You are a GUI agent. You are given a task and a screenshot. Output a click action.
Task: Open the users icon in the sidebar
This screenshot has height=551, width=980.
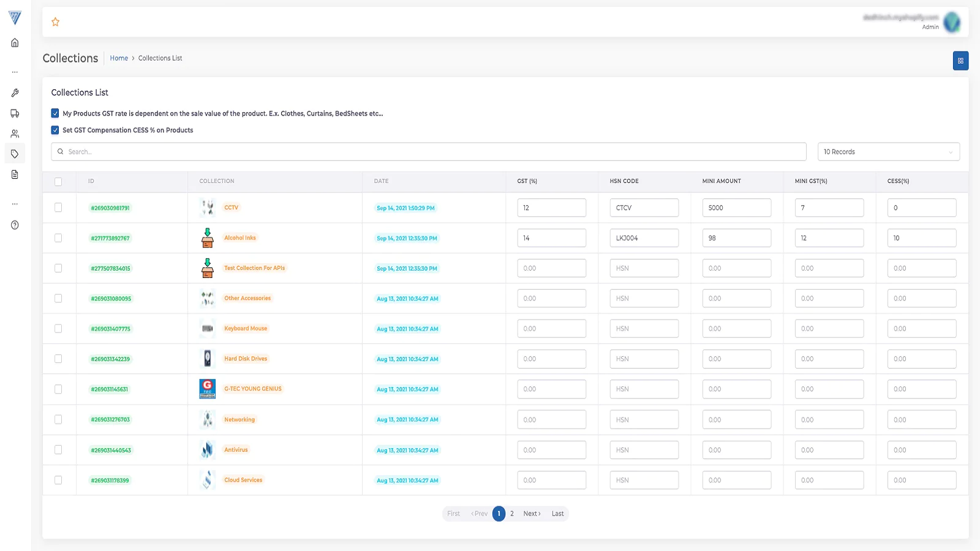point(15,133)
